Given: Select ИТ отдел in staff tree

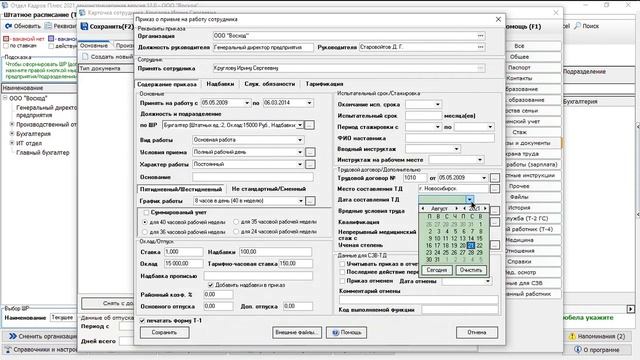Looking at the screenshot, I should click(x=29, y=143).
